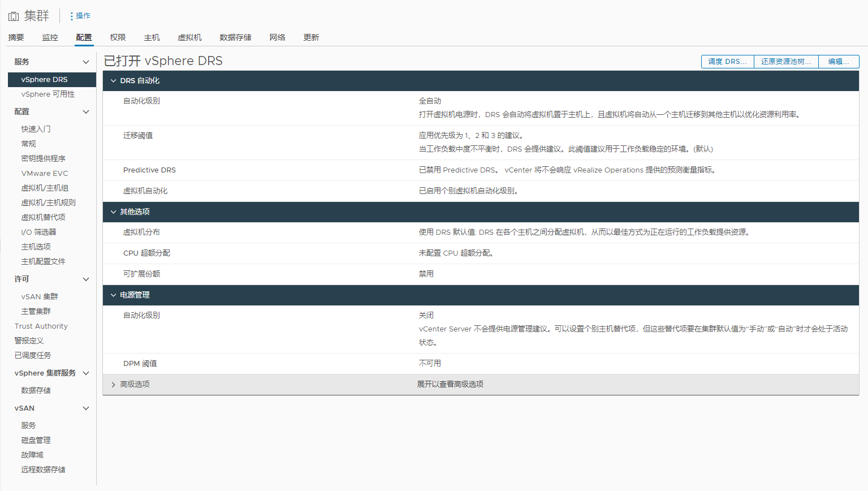Open 快速入门 in the sidebar
This screenshot has width=868, height=491.
tap(36, 129)
